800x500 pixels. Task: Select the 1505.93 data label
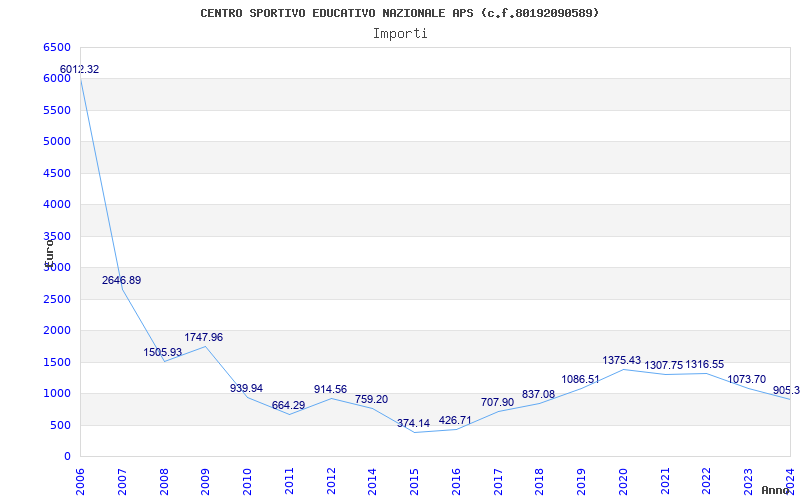pos(162,353)
